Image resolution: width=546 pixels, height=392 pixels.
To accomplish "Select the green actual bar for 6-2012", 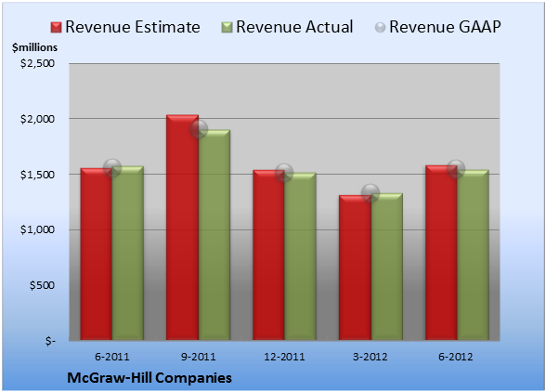I will [473, 255].
